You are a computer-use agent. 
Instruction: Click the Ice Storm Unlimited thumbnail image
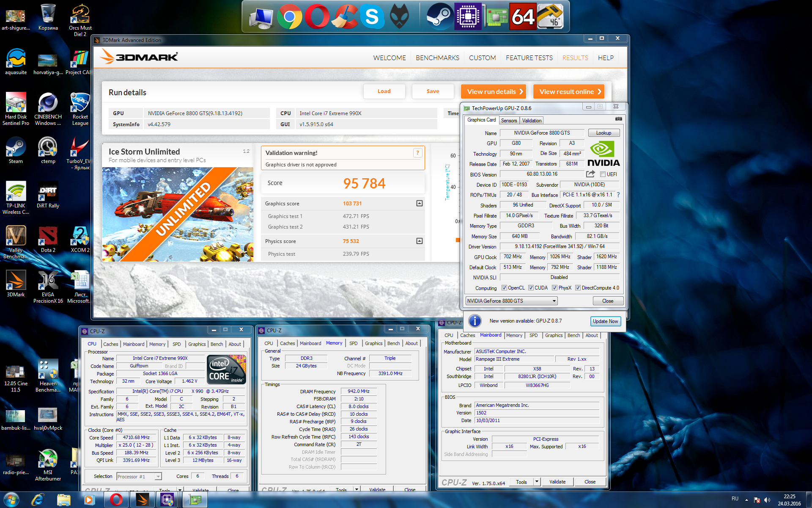pyautogui.click(x=178, y=214)
